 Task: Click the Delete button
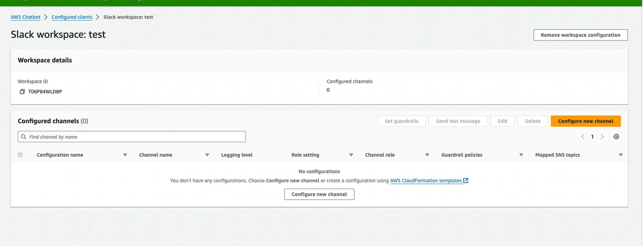[533, 121]
